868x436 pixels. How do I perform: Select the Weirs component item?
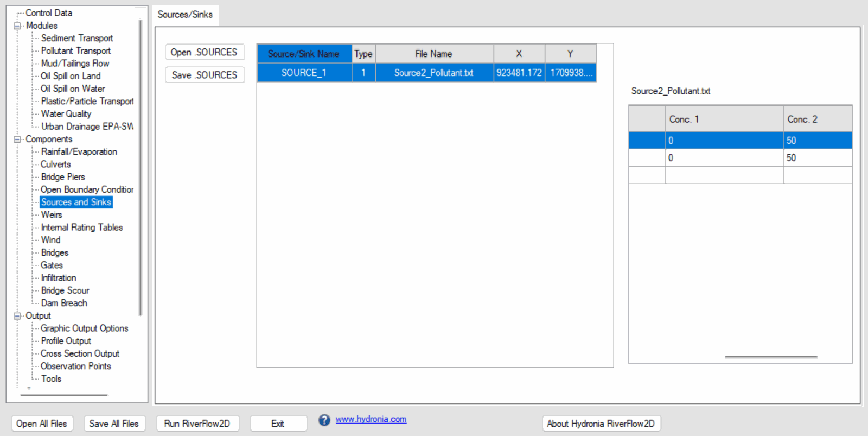[52, 215]
